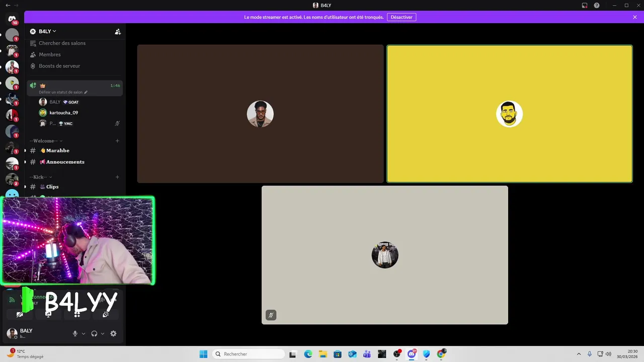Click the screen share button
Viewport: 644px width, 362px height.
[x=48, y=314]
